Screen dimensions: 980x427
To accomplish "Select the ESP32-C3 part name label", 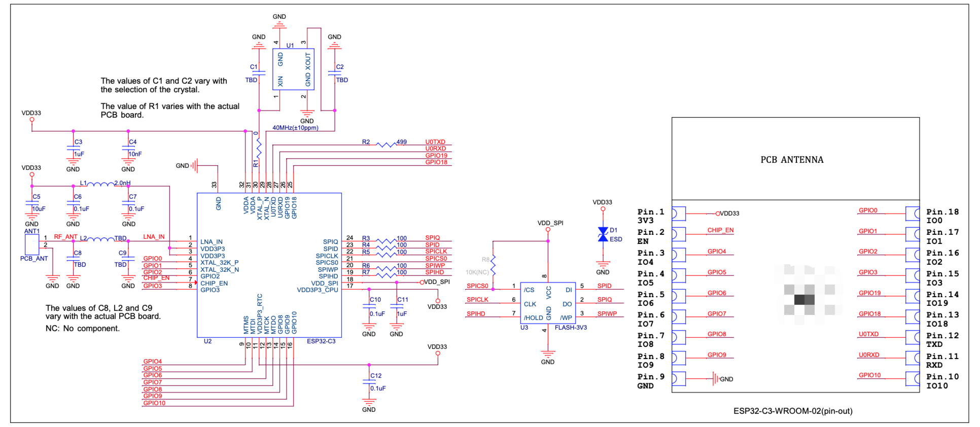I will click(321, 341).
